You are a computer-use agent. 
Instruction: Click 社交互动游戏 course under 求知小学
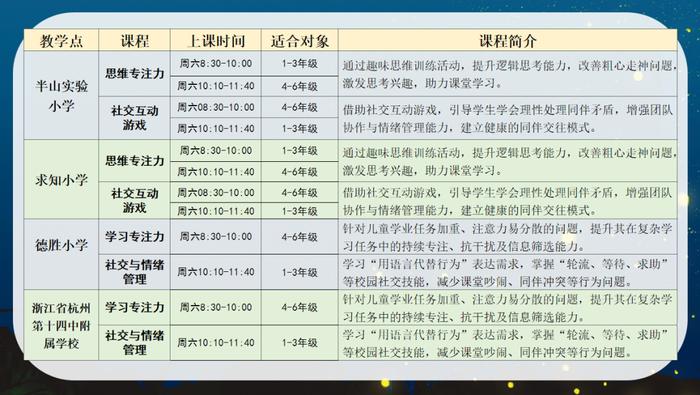coord(134,200)
